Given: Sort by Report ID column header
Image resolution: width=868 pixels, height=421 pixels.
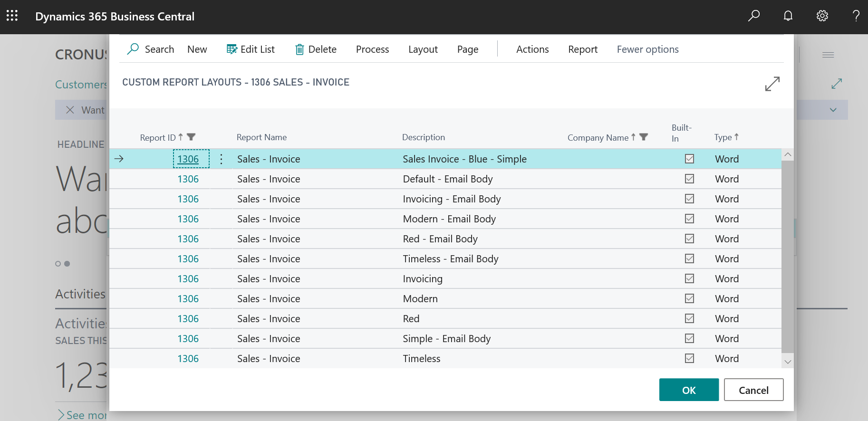Looking at the screenshot, I should 158,137.
